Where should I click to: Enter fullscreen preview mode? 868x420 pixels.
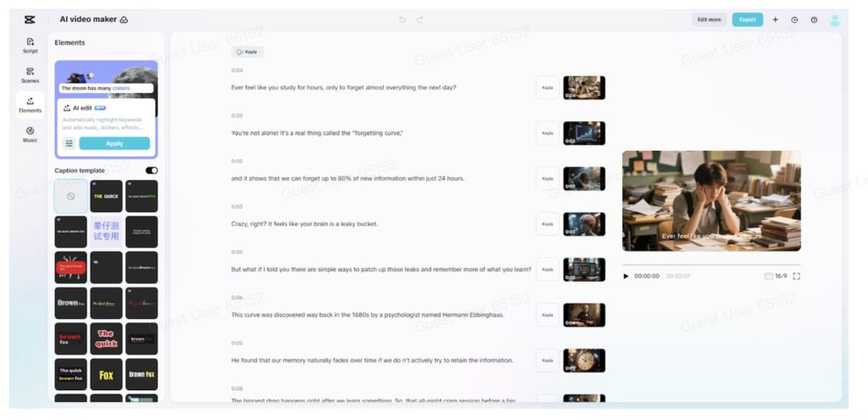pos(797,276)
